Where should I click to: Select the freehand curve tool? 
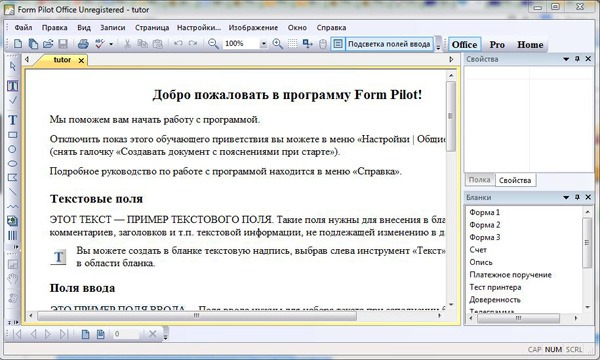(13, 207)
